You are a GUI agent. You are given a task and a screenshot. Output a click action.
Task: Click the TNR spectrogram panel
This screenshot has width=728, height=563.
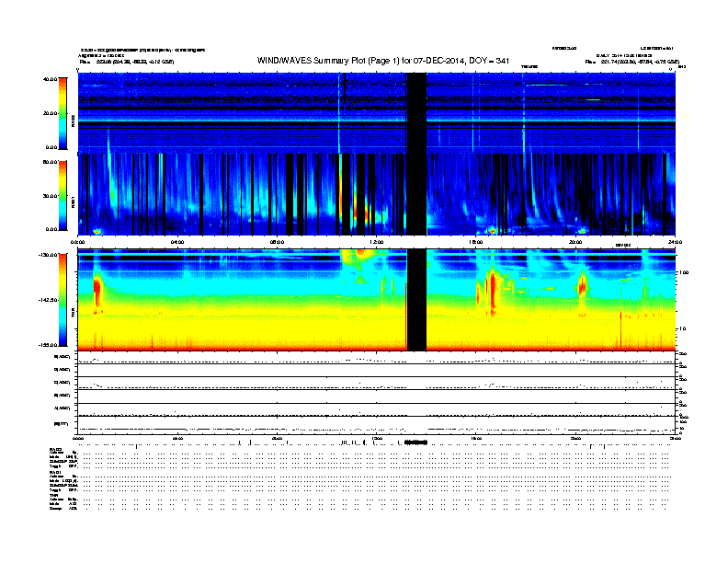point(377,300)
